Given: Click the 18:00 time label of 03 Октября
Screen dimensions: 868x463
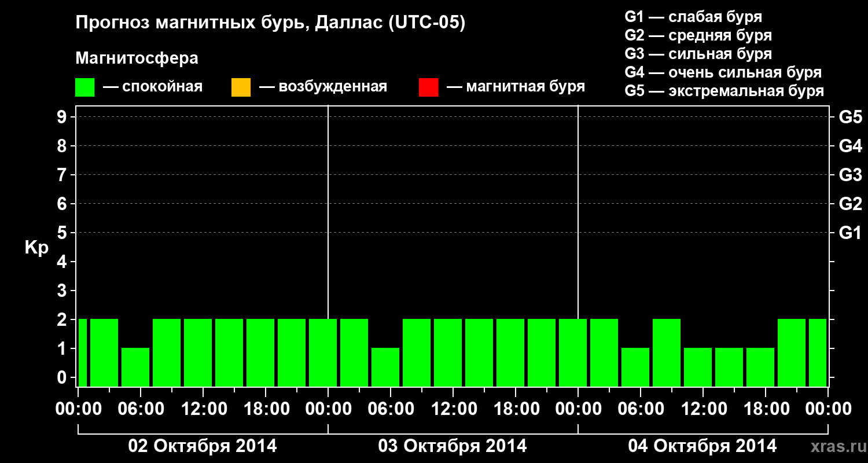Looking at the screenshot, I should [516, 409].
